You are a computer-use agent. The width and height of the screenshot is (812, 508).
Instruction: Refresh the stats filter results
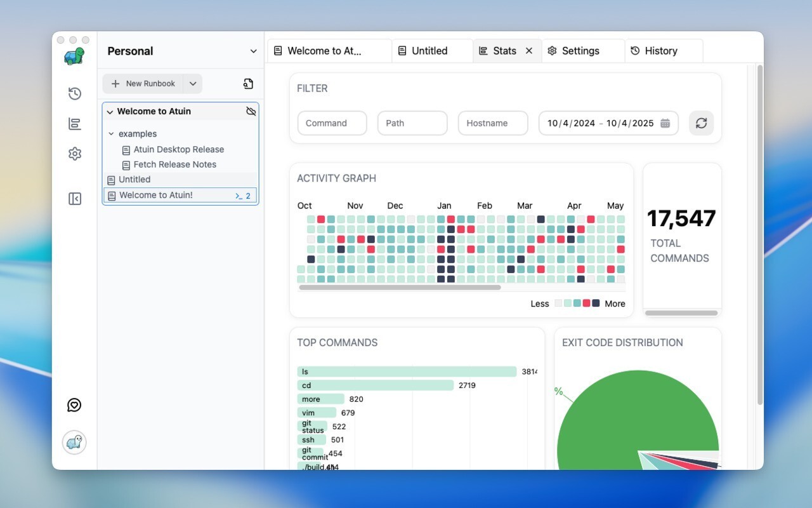tap(701, 123)
